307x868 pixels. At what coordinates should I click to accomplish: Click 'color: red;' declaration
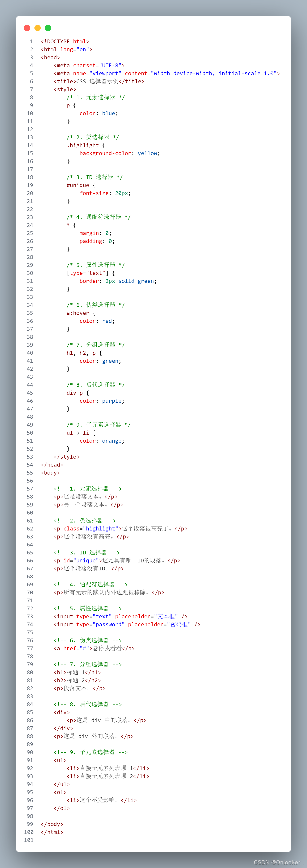point(97,321)
